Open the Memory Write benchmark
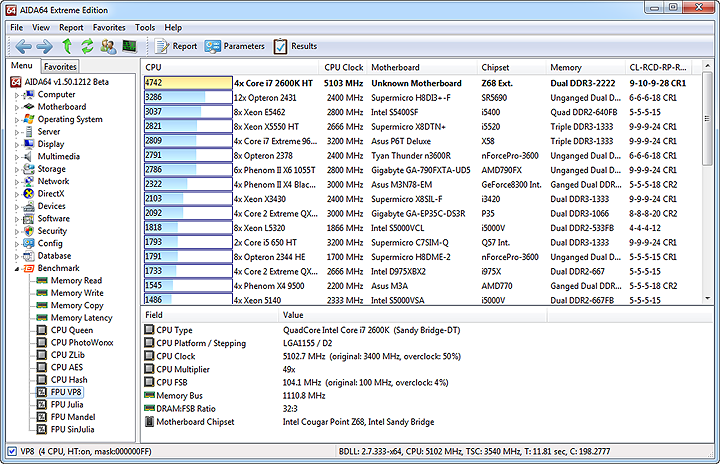Screen dimensions: 720x464 point(77,293)
